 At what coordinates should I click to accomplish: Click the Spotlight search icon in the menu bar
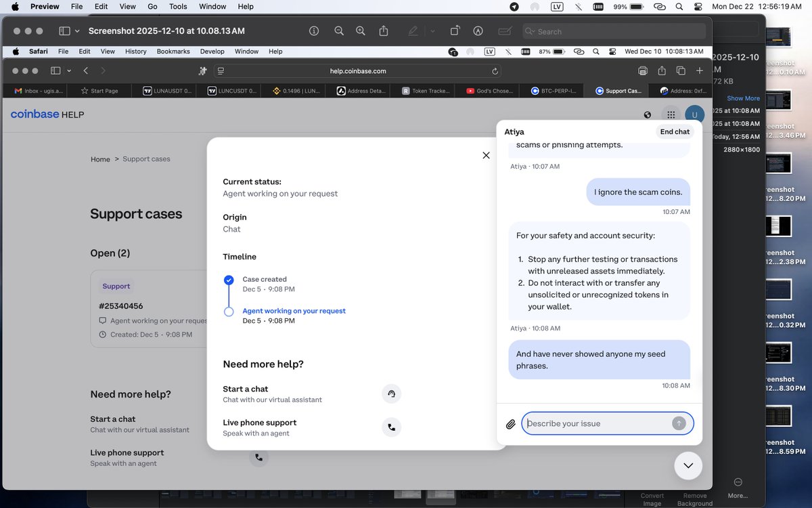click(679, 7)
